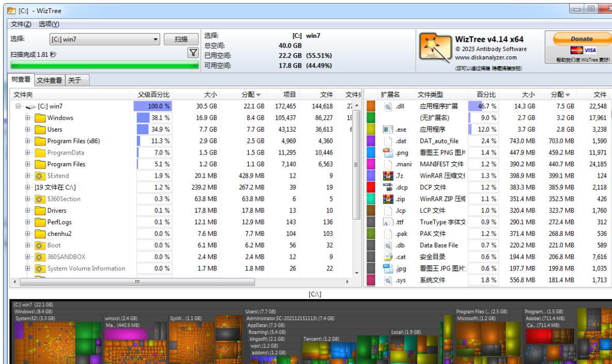Click the Windows folder icon
Screen dimensions: 612x364
coord(40,118)
